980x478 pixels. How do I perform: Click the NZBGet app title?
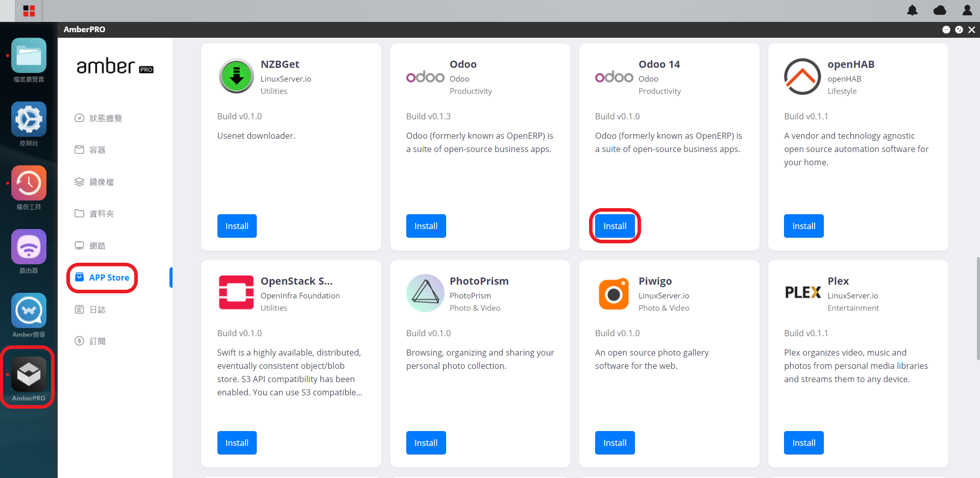point(280,64)
